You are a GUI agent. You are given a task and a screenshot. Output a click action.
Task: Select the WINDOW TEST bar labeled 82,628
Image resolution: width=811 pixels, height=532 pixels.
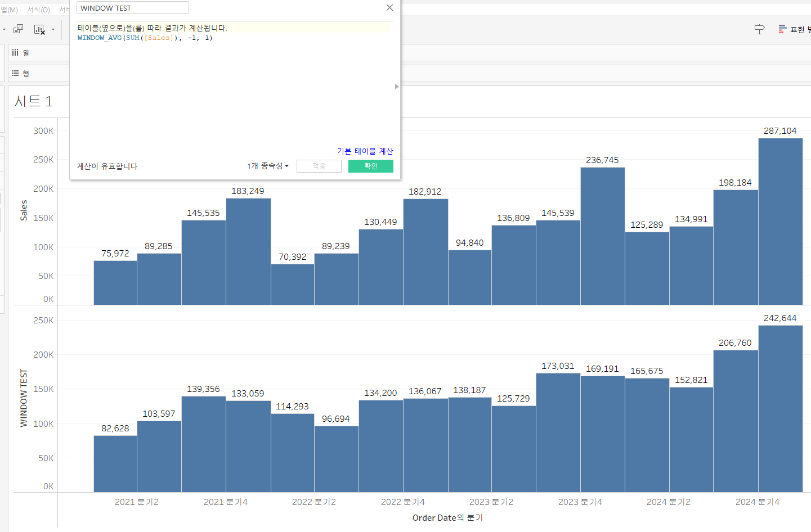click(115, 464)
